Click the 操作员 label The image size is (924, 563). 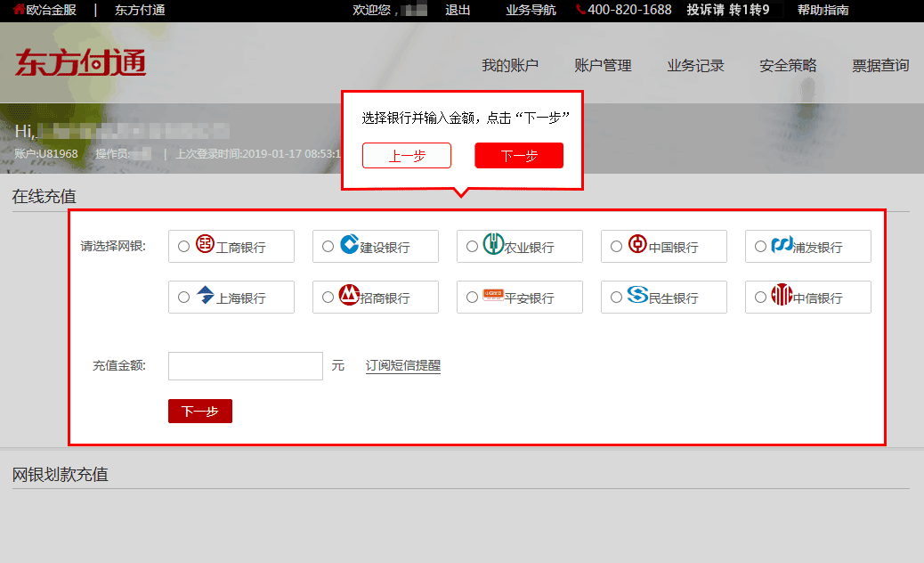112,154
